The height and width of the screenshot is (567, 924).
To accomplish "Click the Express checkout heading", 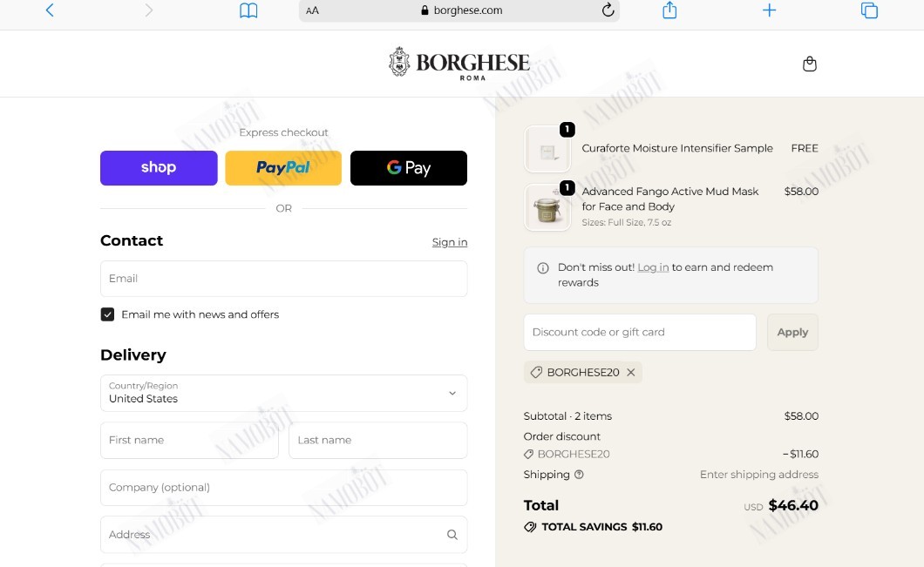I will click(x=283, y=132).
